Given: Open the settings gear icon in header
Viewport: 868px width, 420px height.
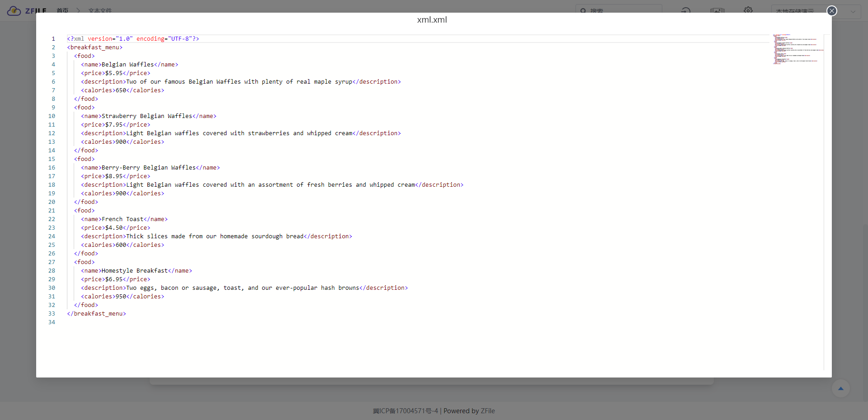Looking at the screenshot, I should coord(748,10).
